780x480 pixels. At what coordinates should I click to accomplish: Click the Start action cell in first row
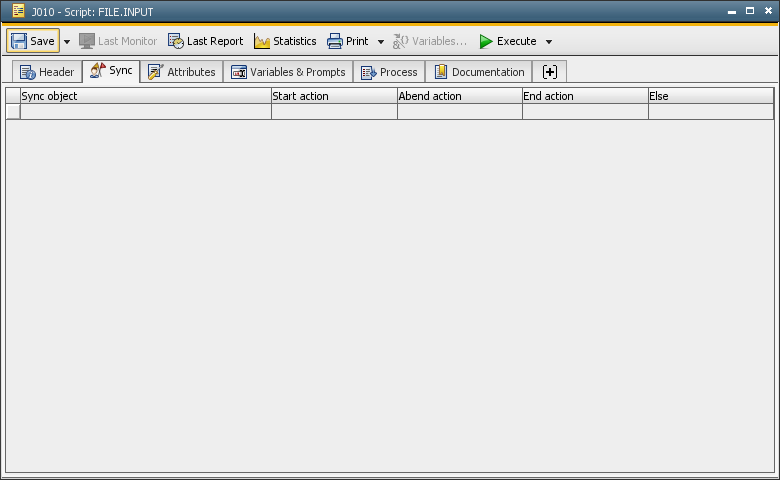[334, 112]
